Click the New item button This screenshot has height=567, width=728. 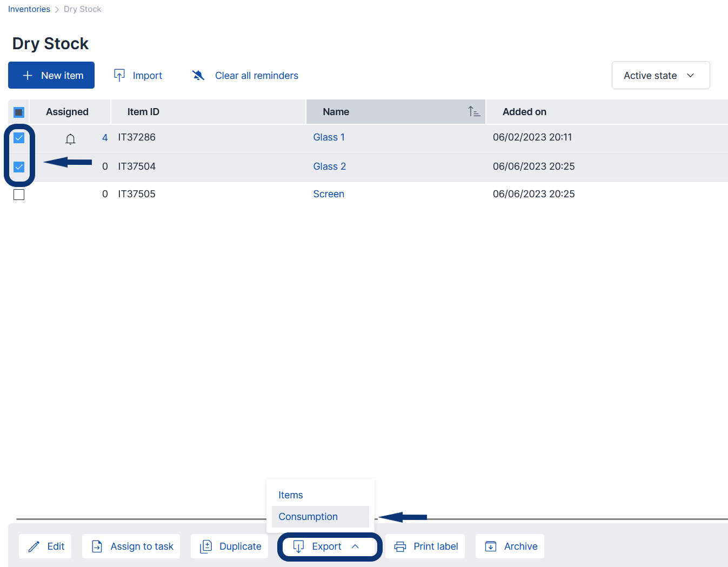coord(51,76)
